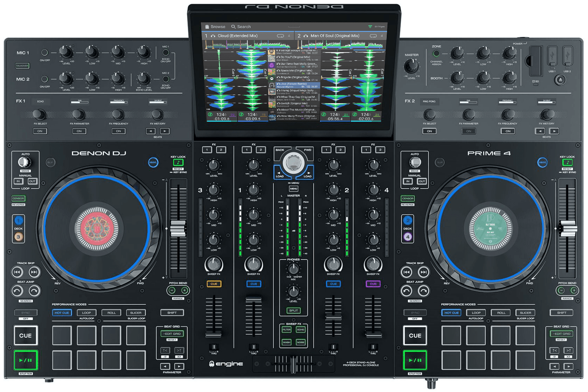This screenshot has height=392, width=588.
Task: Activate the Noise sweep FX button
Action: click(x=301, y=342)
